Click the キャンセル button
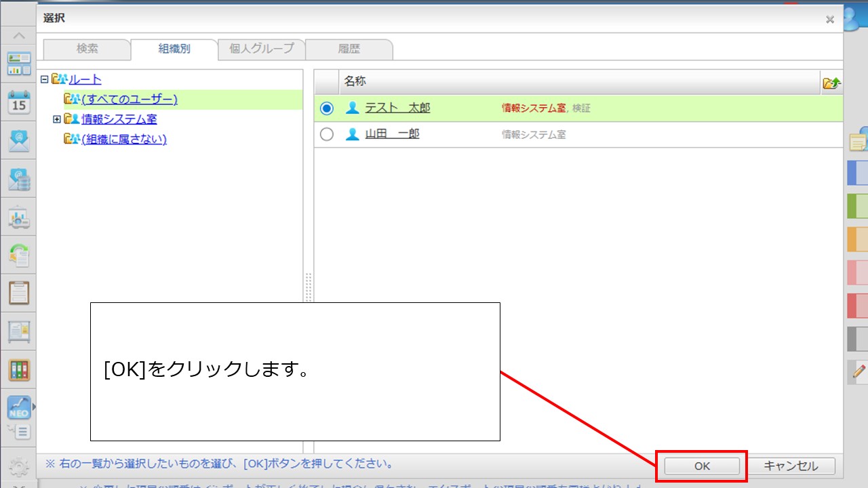This screenshot has height=488, width=868. pyautogui.click(x=791, y=466)
